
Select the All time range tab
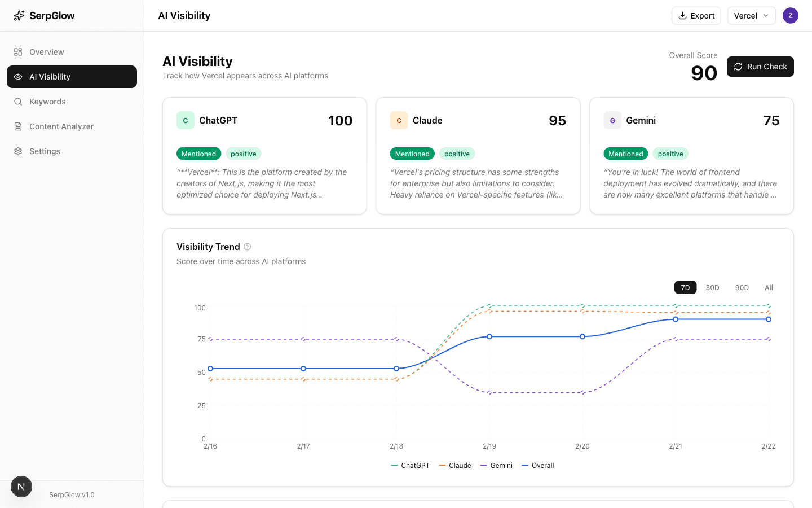coord(769,287)
